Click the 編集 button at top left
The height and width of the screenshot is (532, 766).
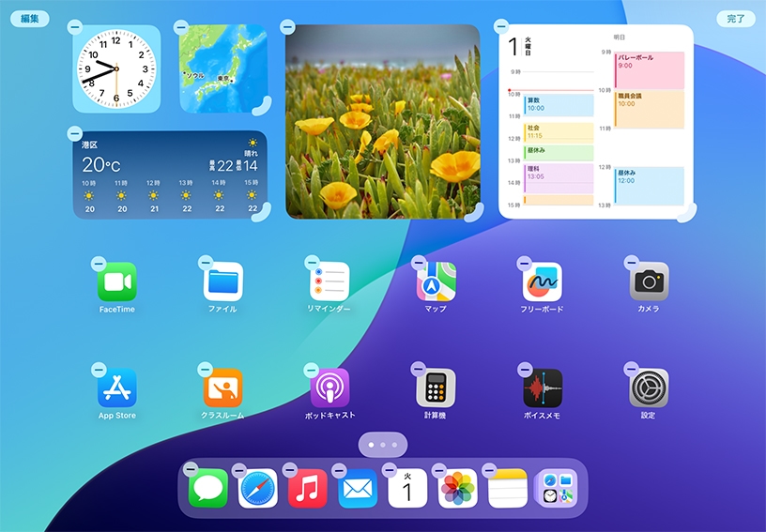[30, 19]
